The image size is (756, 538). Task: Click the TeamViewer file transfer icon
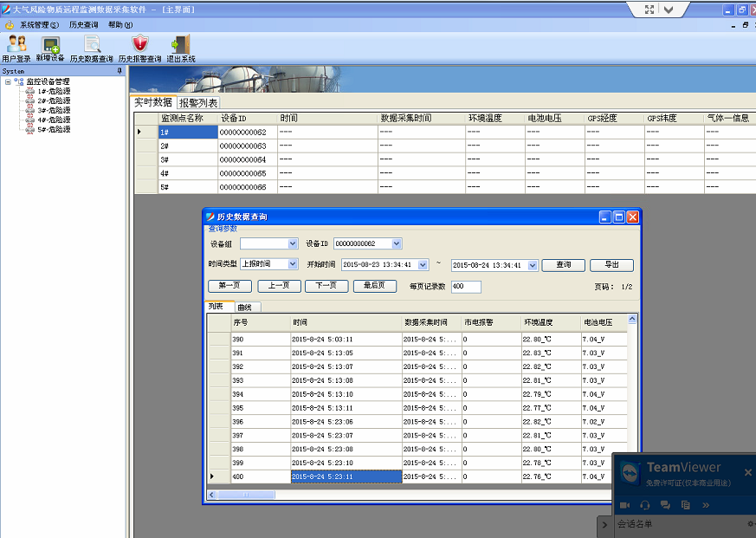685,505
